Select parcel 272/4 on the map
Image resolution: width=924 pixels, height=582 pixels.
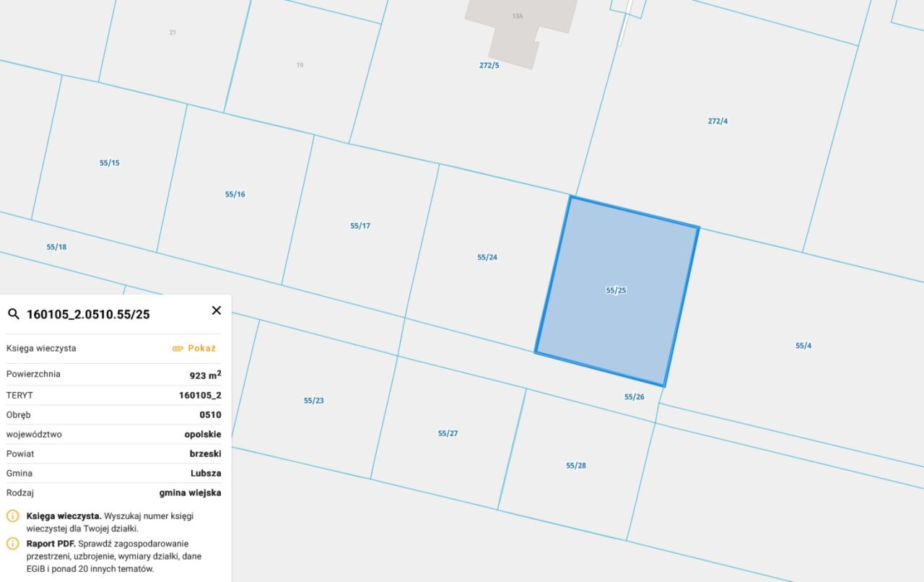pos(718,121)
